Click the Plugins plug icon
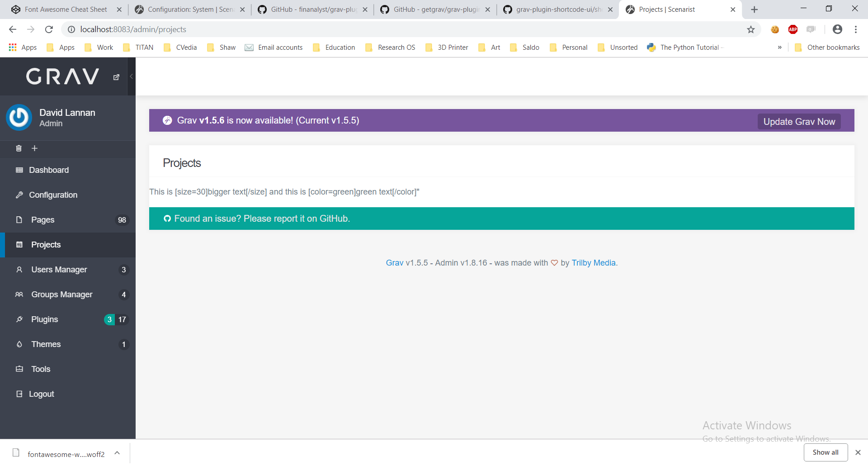868x466 pixels. (19, 319)
